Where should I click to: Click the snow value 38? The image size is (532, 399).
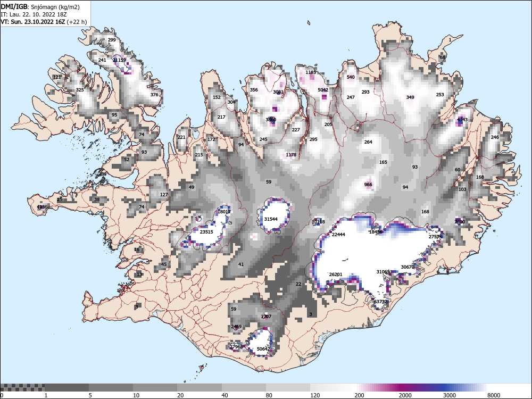97,199
